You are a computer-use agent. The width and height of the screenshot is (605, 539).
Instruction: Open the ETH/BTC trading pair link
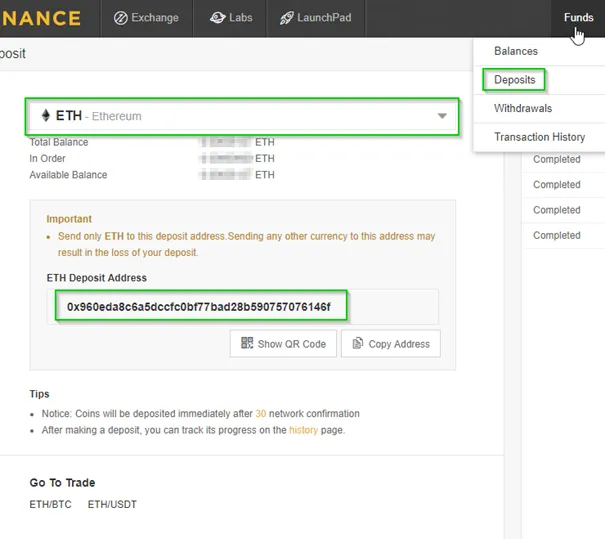click(51, 504)
